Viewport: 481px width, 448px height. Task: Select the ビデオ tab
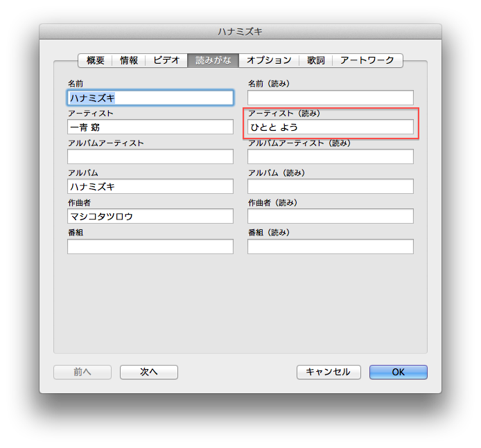166,60
